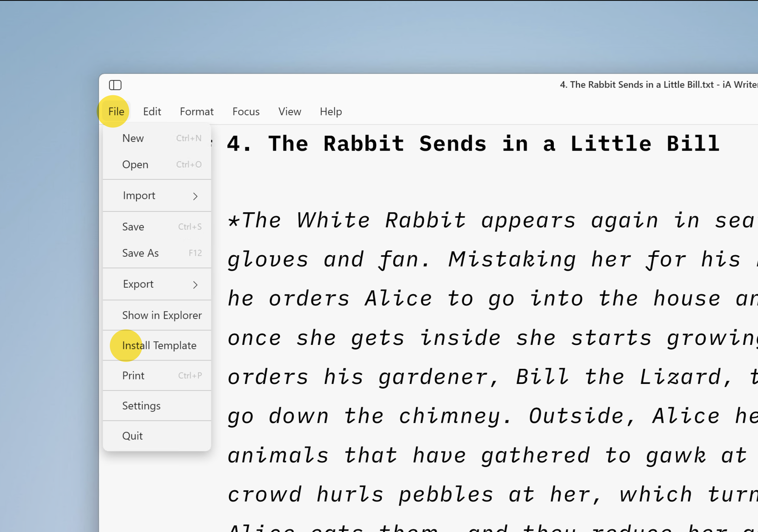758x532 pixels.
Task: Open the Format menu
Action: click(196, 112)
